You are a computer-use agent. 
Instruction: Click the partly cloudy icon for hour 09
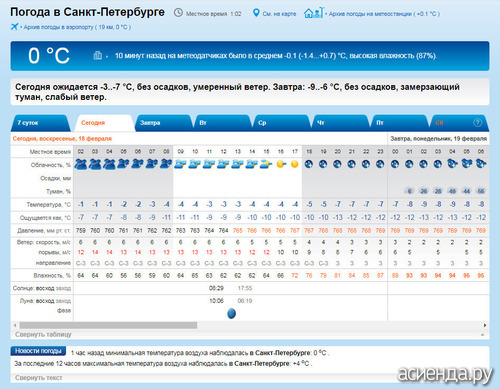coord(180,164)
